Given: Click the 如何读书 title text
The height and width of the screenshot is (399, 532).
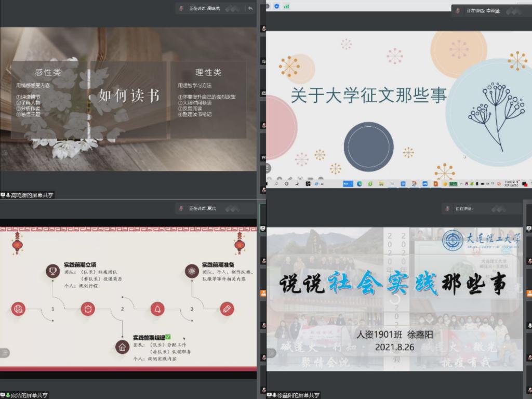Looking at the screenshot, I should pyautogui.click(x=129, y=96).
